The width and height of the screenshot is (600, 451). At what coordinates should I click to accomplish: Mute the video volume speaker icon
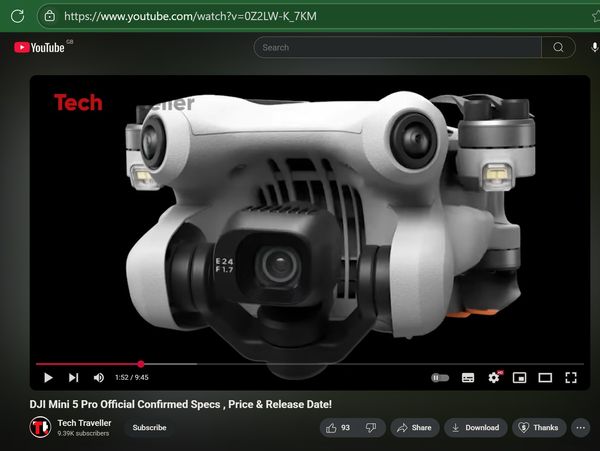pos(99,378)
